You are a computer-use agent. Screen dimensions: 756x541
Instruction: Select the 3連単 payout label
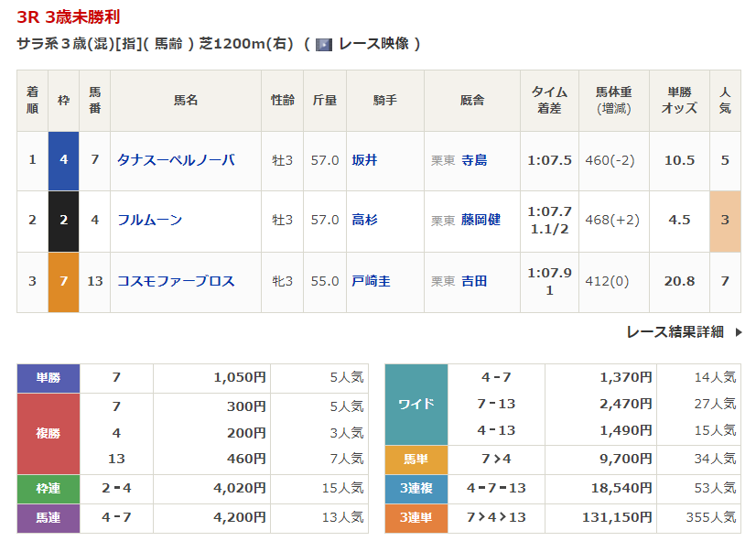[416, 518]
